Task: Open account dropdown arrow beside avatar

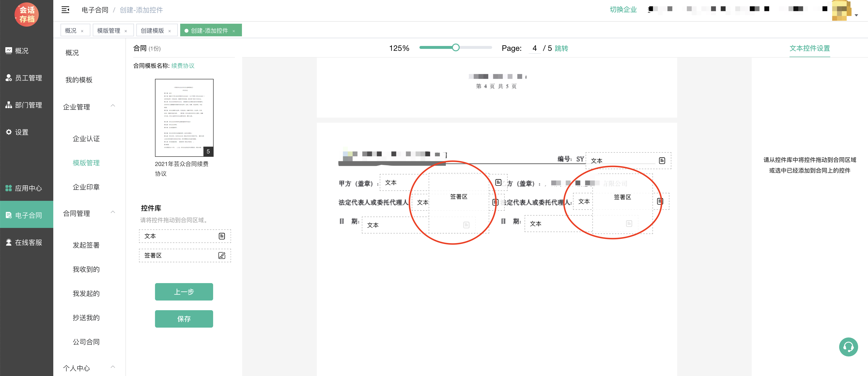Action: (856, 15)
